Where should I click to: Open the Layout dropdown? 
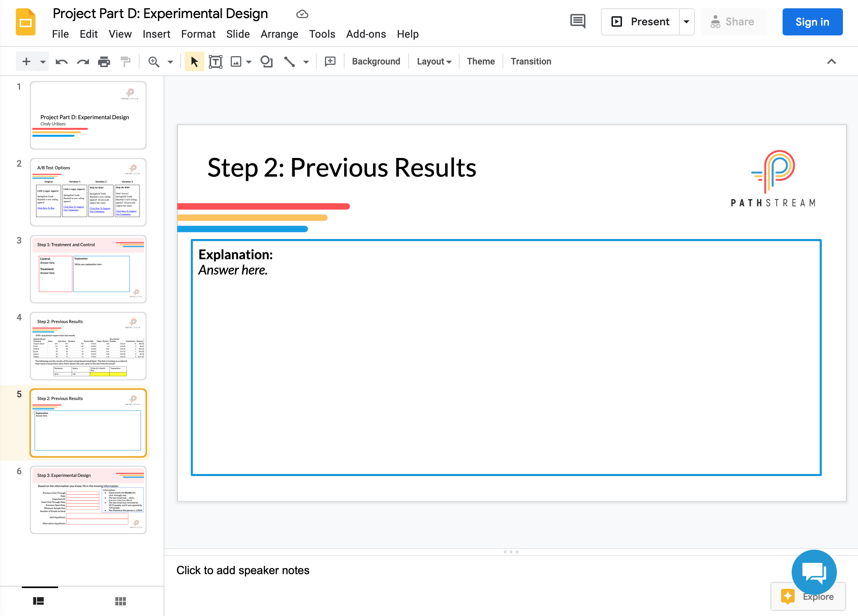(x=434, y=61)
